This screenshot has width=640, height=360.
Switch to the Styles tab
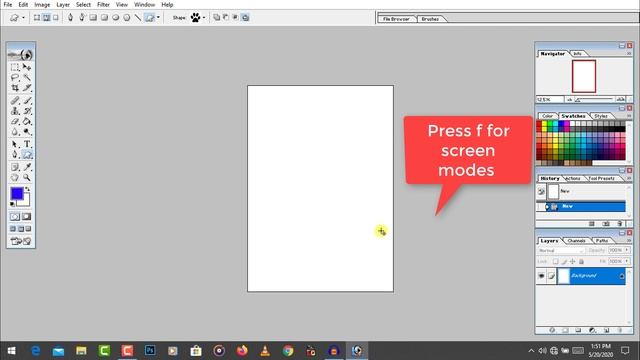[x=601, y=116]
